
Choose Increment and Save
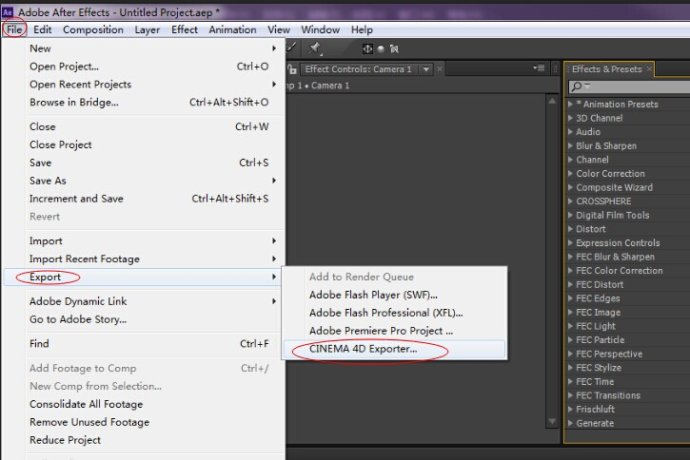pyautogui.click(x=143, y=199)
